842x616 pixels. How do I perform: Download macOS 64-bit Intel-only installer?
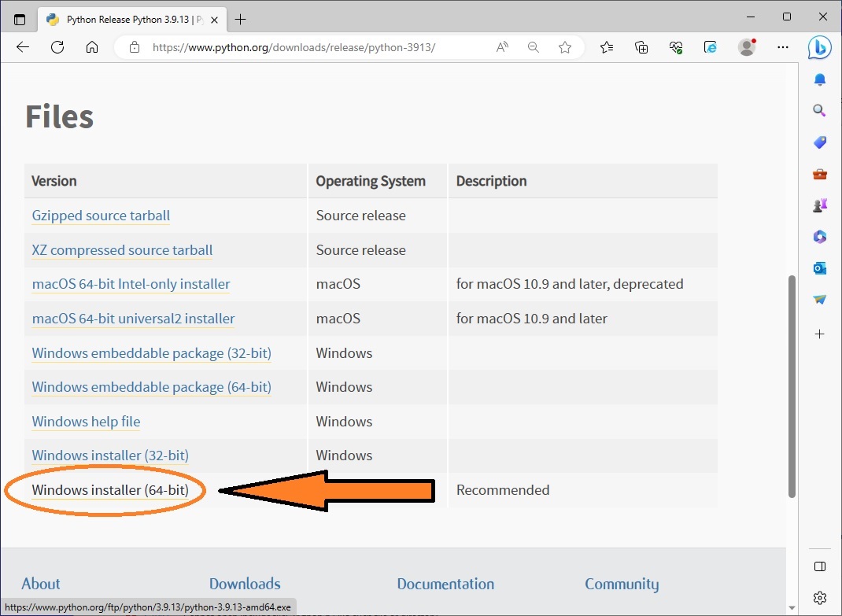pos(131,283)
